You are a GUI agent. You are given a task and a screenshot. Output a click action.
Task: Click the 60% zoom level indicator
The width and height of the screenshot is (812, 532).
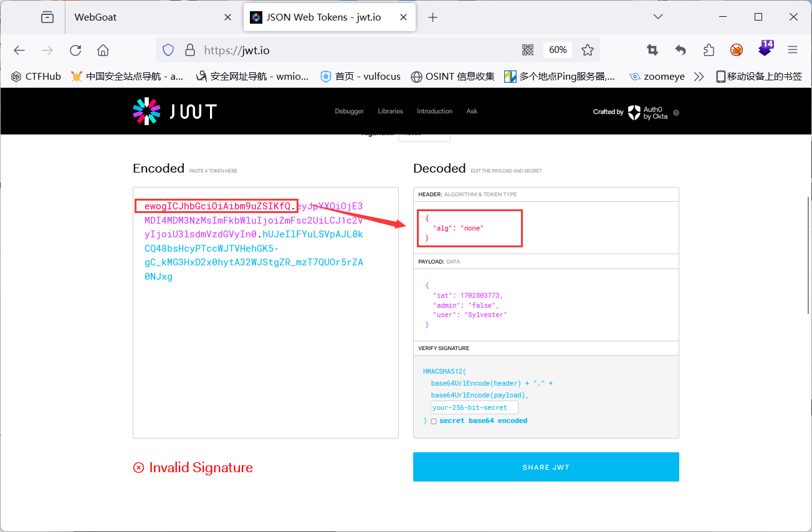tap(558, 50)
